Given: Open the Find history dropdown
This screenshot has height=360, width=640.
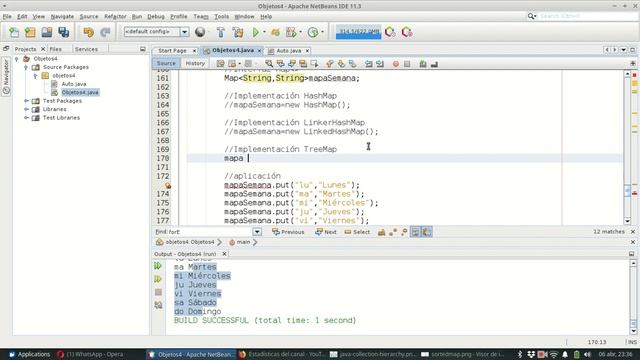Looking at the screenshot, I should tap(257, 232).
